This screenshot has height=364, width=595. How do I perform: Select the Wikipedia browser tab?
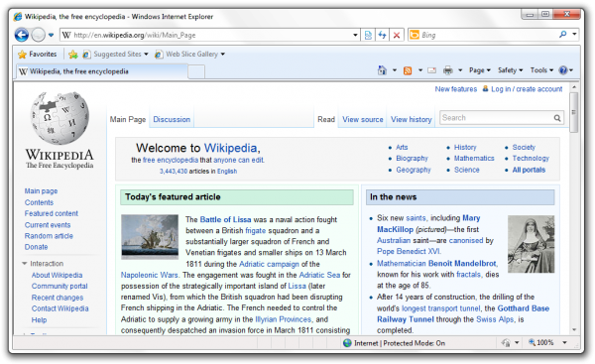coord(102,71)
